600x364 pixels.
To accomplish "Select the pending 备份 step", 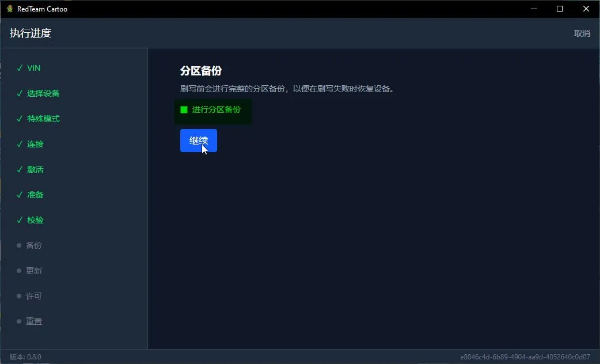I will click(x=29, y=245).
